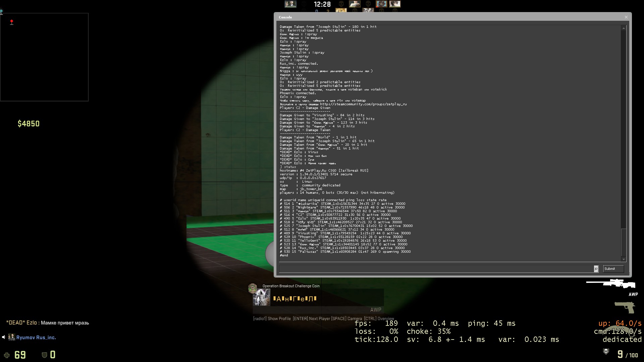644x362 pixels.
Task: Click the voice speaker icon beside Ryumov
Action: coord(3,338)
